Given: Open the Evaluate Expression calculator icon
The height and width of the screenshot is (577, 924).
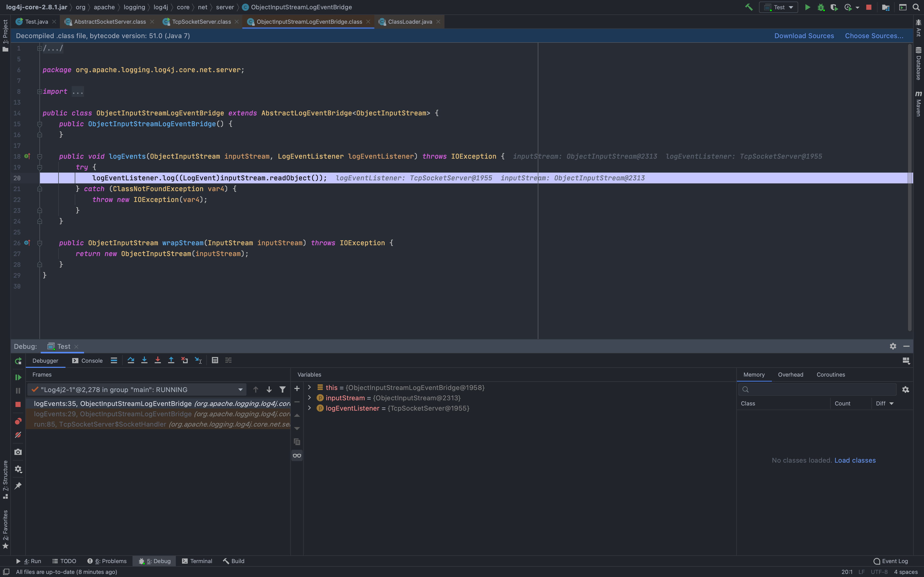Looking at the screenshot, I should [215, 360].
